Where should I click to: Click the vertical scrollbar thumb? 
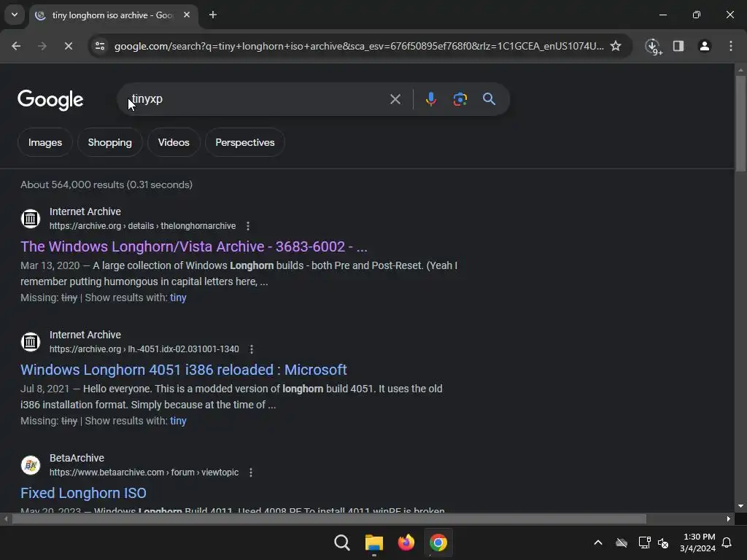[740, 122]
